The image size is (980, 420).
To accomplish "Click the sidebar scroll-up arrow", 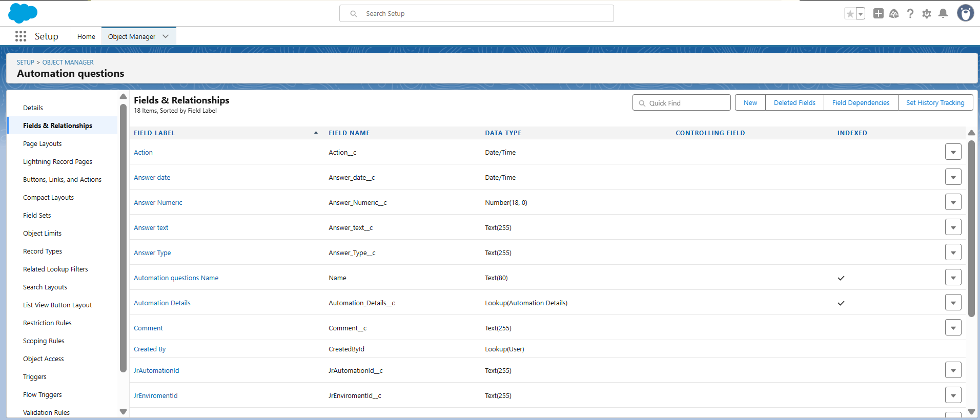I will point(123,96).
